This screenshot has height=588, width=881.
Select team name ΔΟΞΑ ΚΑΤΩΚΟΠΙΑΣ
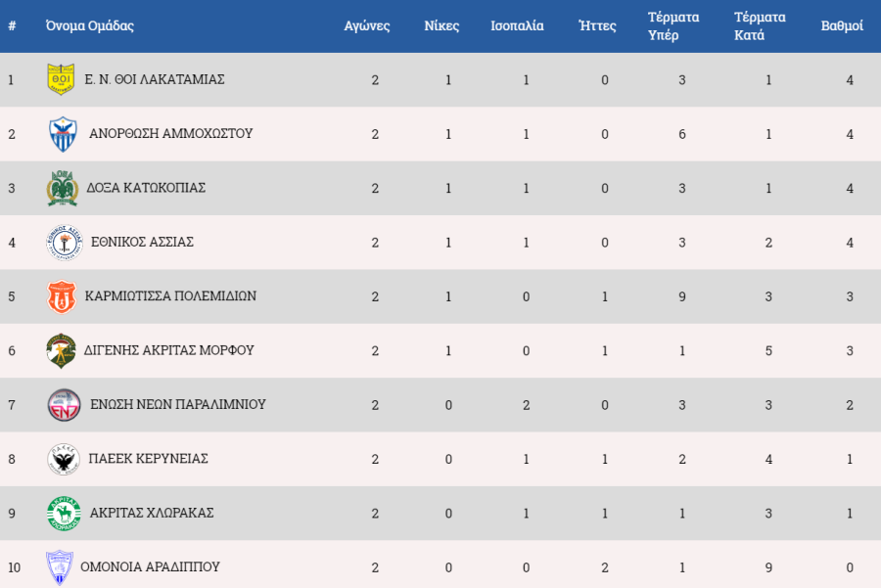(x=146, y=188)
